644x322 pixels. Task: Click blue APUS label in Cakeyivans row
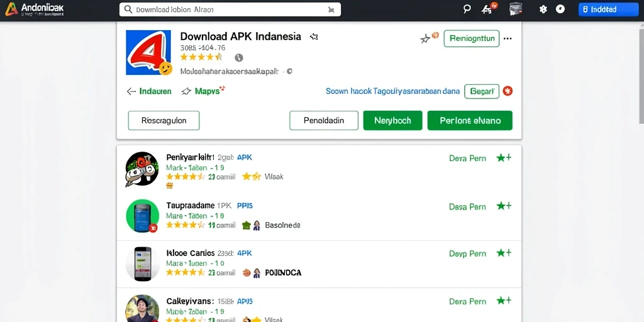[245, 301]
